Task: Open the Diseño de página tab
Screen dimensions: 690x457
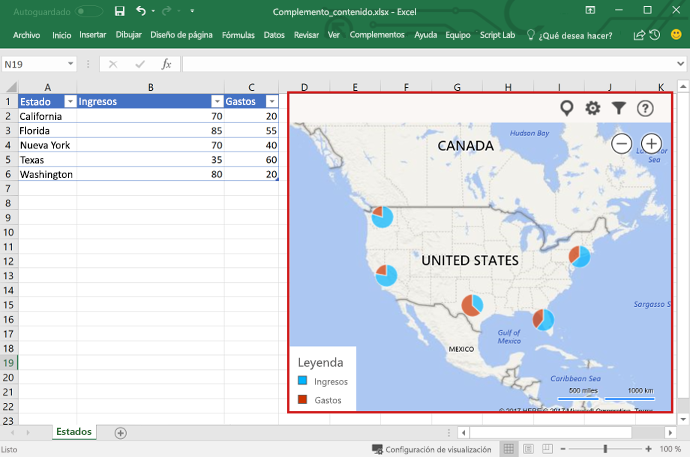Action: click(181, 35)
